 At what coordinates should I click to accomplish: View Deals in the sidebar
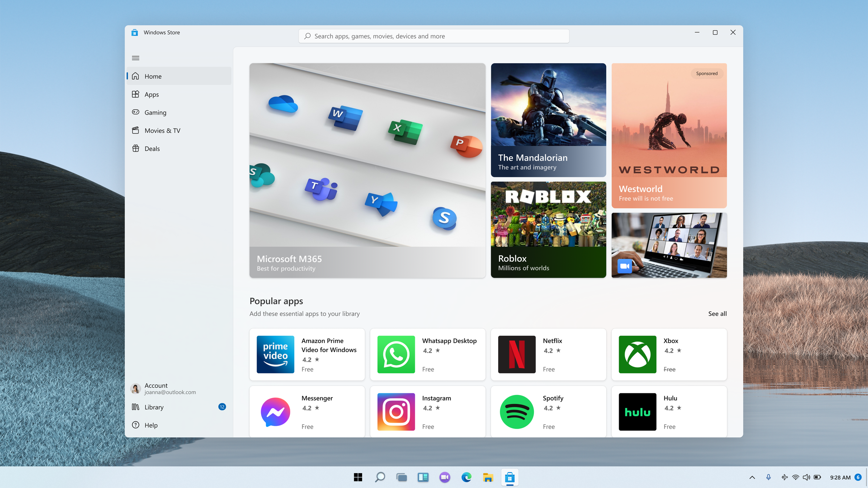pos(153,148)
